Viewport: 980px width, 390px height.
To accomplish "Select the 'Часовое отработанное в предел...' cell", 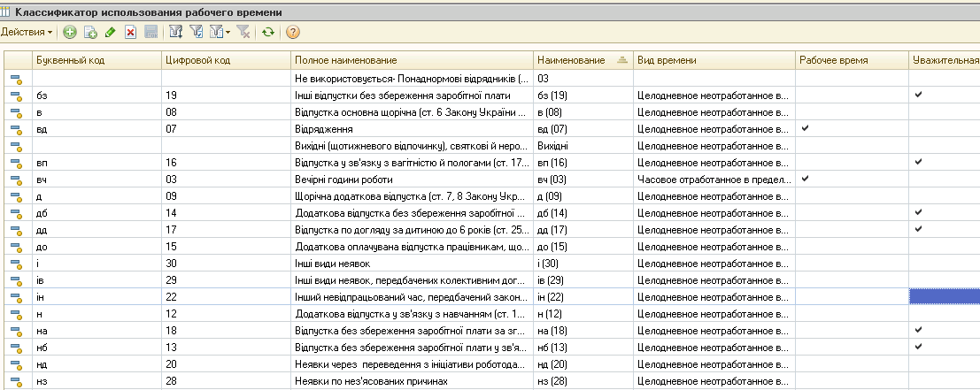I will 714,180.
